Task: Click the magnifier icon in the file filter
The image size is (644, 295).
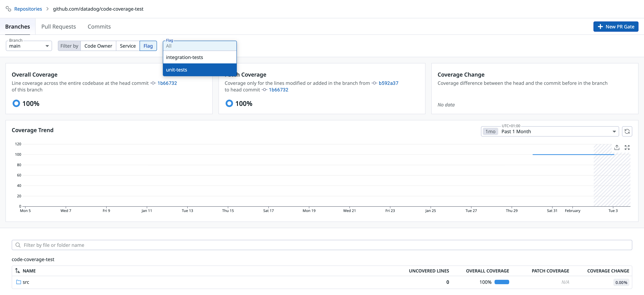Action: tap(18, 245)
